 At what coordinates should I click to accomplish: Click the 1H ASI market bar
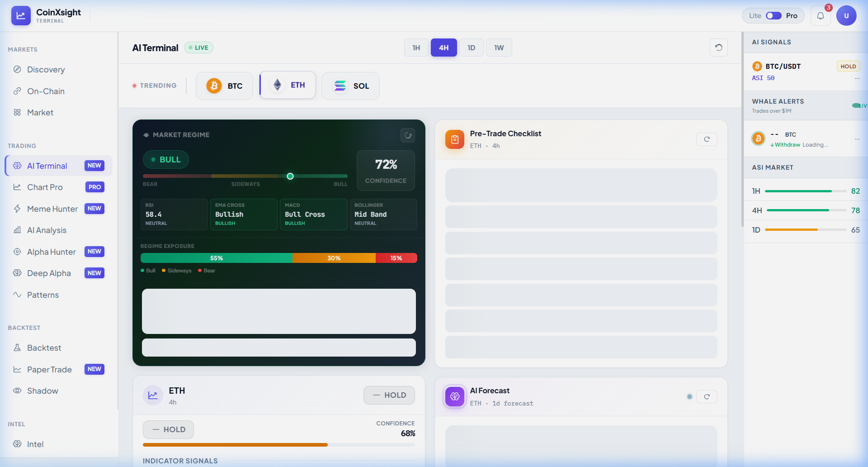(x=806, y=191)
